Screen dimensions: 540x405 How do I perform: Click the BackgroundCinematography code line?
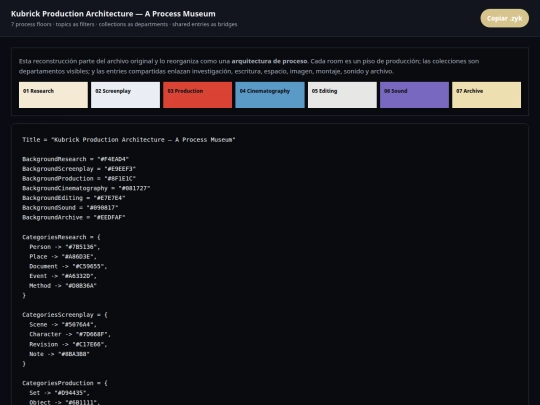86,188
